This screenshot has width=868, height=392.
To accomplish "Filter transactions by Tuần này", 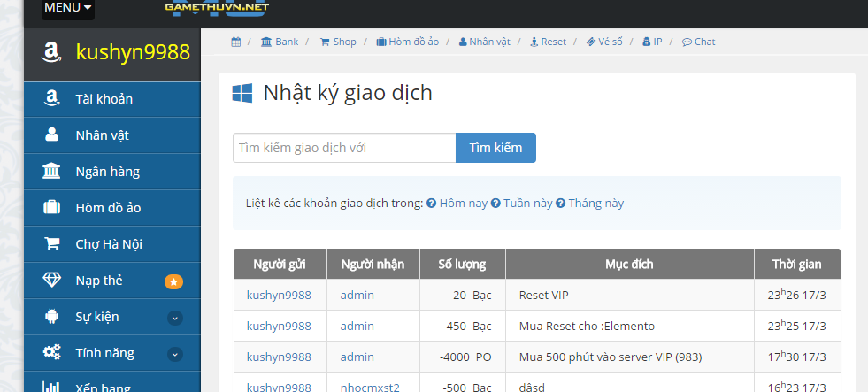I will (528, 204).
